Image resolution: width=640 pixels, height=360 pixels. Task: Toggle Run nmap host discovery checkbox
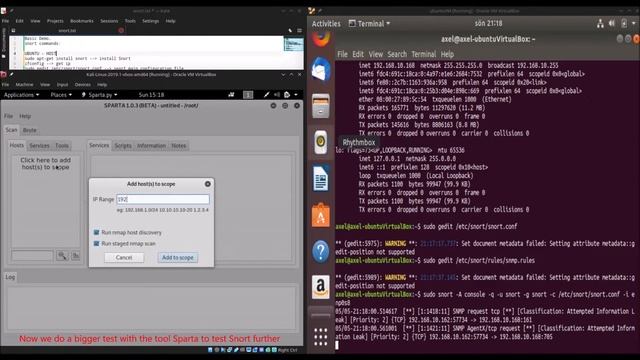(x=96, y=232)
